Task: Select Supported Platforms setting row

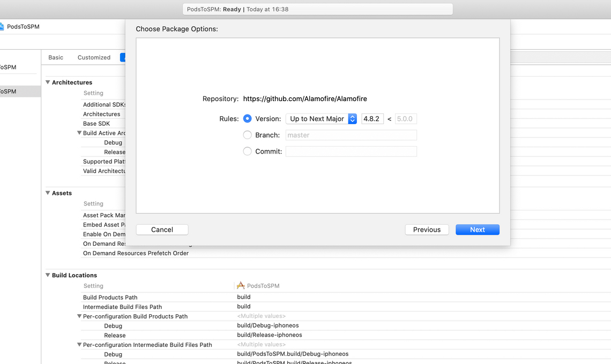Action: [103, 161]
